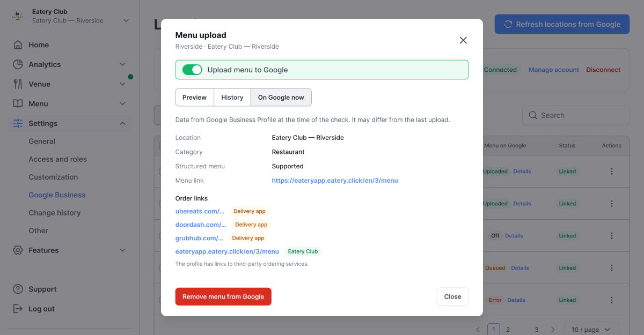This screenshot has width=644, height=335.
Task: Expand the Analytics section chevron
Action: [x=122, y=64]
